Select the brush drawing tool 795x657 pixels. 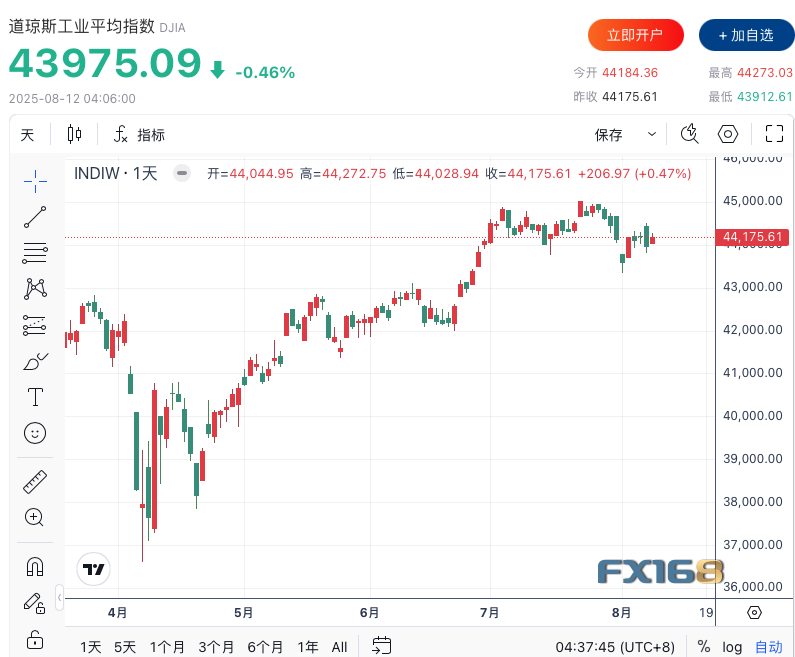[x=35, y=361]
